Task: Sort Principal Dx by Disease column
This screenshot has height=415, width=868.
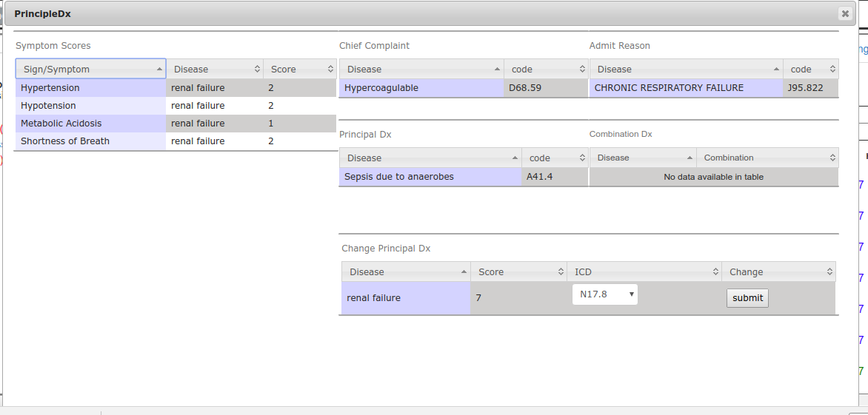Action: coord(430,158)
